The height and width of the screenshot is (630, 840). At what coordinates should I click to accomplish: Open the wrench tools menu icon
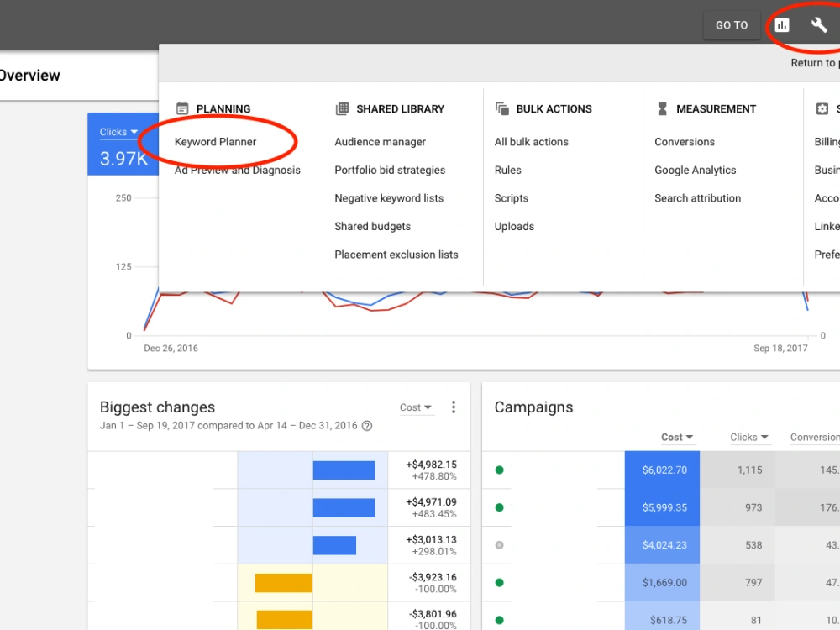point(819,24)
